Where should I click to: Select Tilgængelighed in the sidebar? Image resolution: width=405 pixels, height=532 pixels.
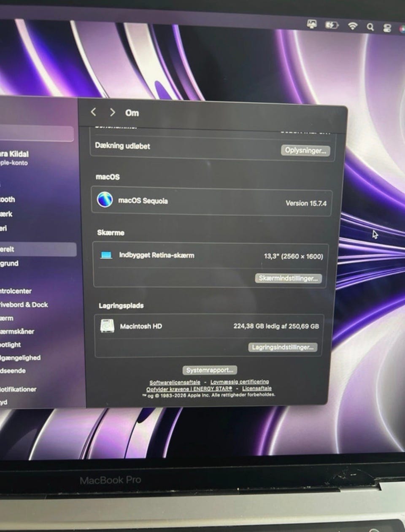click(20, 357)
